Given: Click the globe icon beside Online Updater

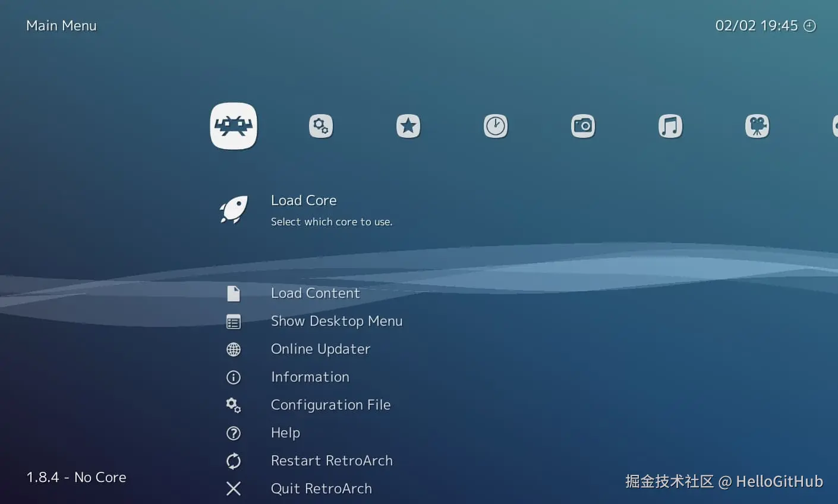Looking at the screenshot, I should pyautogui.click(x=234, y=349).
